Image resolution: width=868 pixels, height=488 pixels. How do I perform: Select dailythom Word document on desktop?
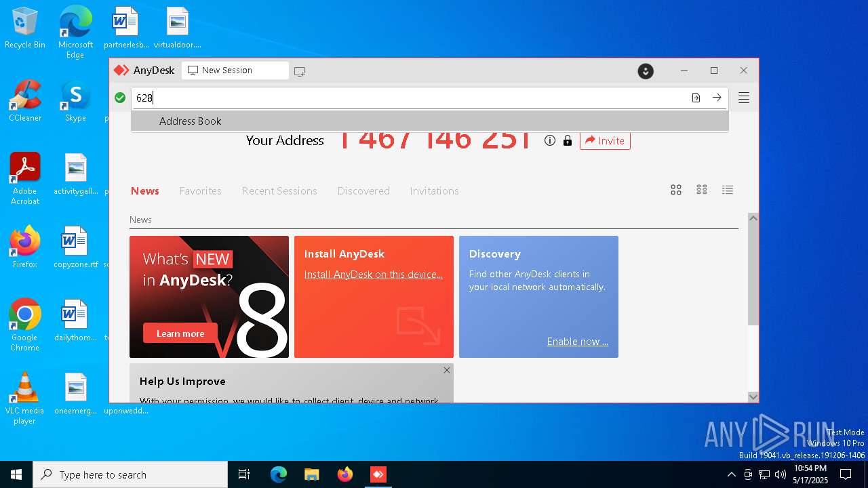(x=75, y=320)
